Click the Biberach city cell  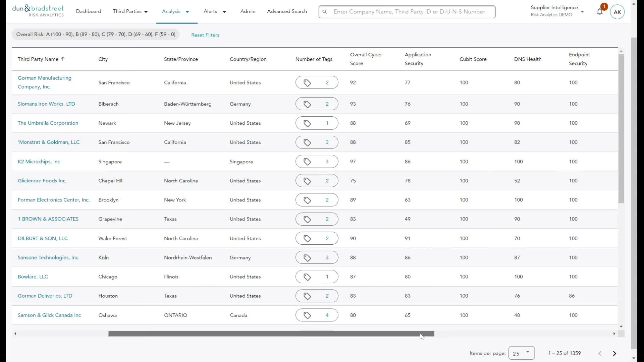pos(108,104)
